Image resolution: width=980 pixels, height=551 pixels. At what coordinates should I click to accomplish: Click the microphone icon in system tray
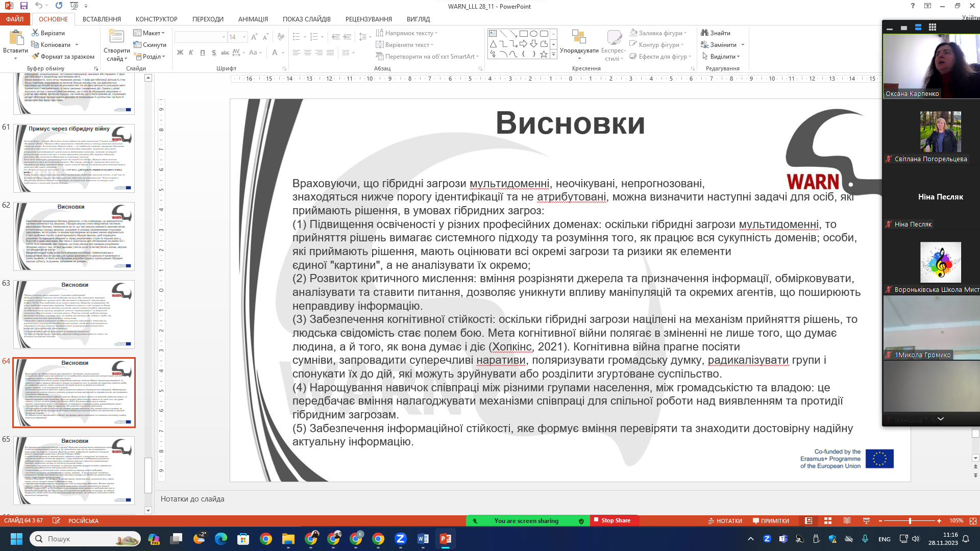point(865,538)
